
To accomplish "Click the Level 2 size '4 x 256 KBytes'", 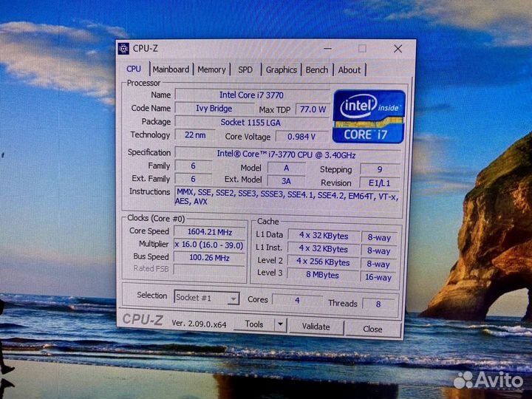I will tap(323, 262).
